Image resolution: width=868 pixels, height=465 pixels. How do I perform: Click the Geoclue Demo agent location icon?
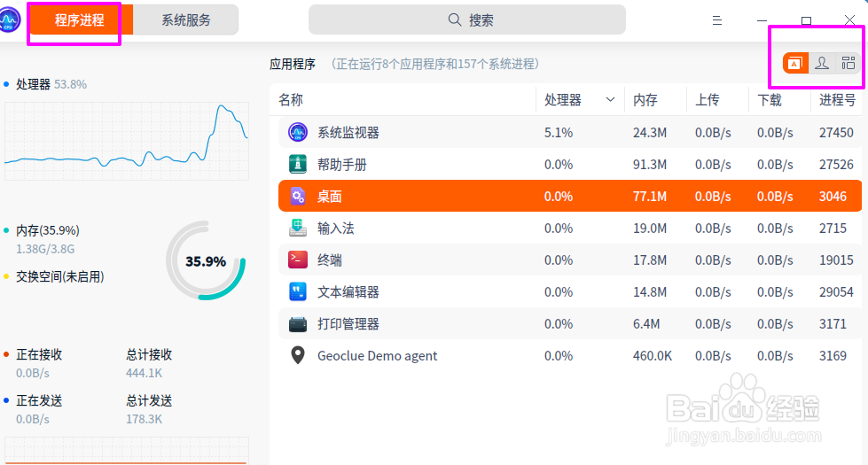(x=298, y=355)
